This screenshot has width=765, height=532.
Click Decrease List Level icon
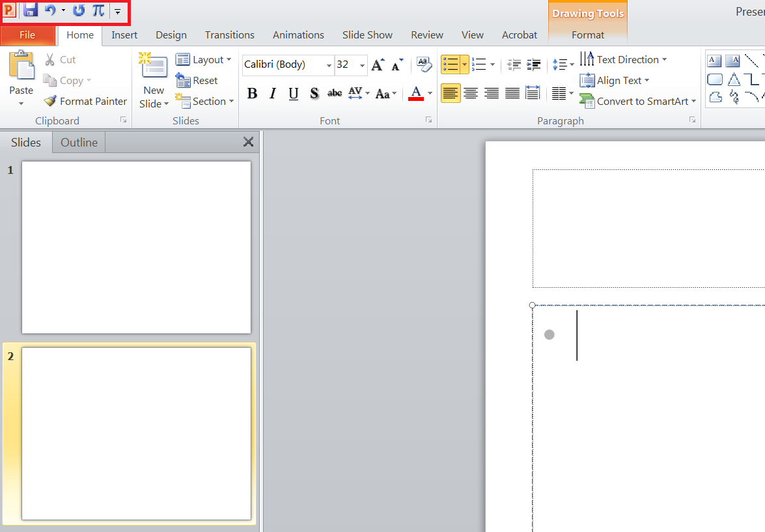[514, 64]
